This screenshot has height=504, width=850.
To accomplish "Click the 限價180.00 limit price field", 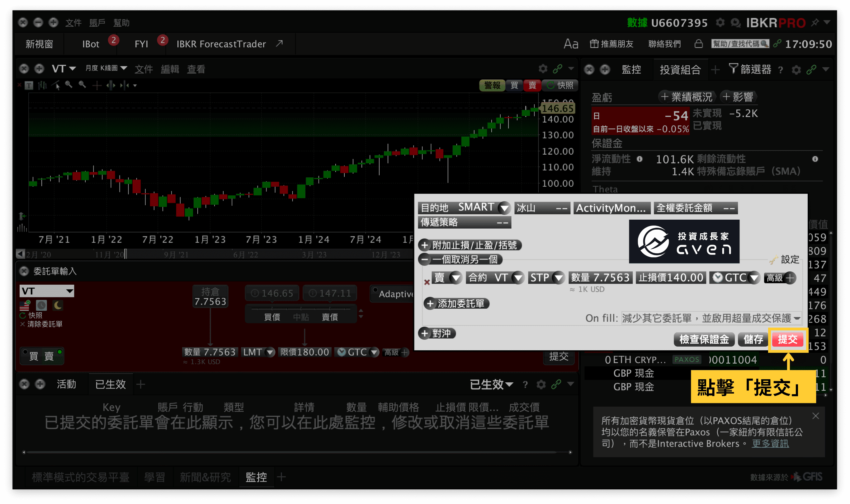I will [x=304, y=352].
